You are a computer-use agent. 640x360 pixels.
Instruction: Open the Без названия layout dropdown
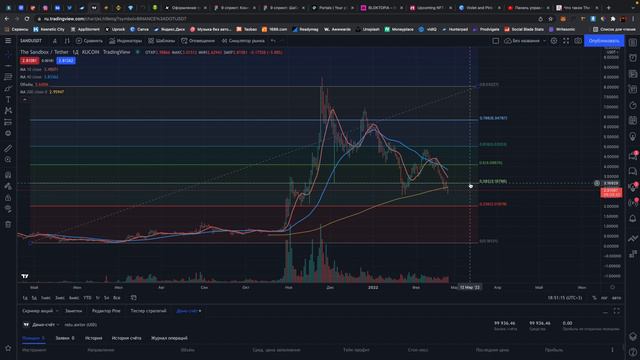(x=525, y=41)
